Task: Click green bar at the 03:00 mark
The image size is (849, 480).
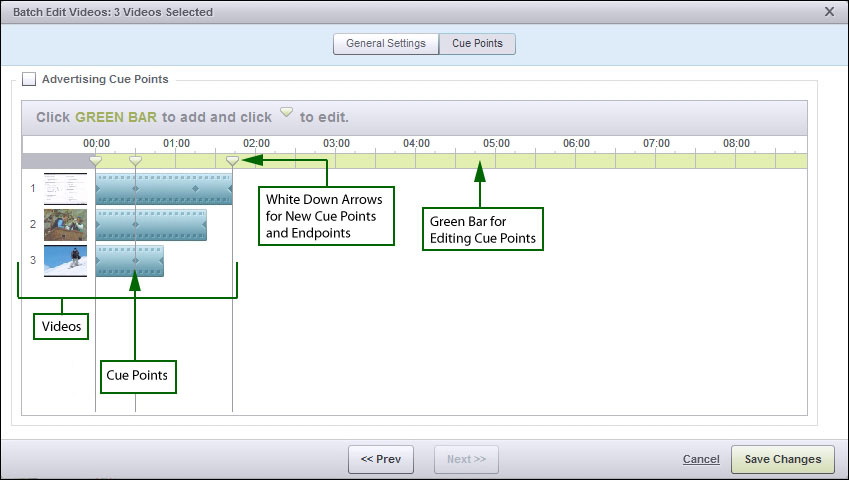Action: [336, 161]
